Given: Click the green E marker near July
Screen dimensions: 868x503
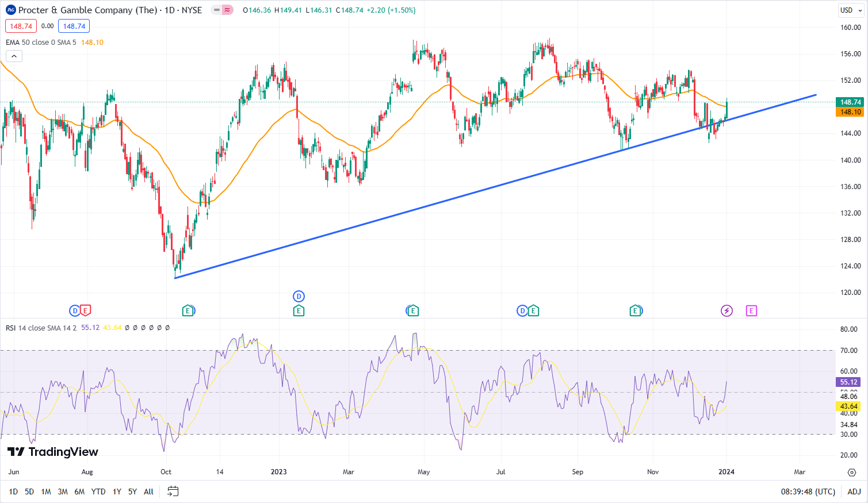Looking at the screenshot, I should pyautogui.click(x=533, y=311).
